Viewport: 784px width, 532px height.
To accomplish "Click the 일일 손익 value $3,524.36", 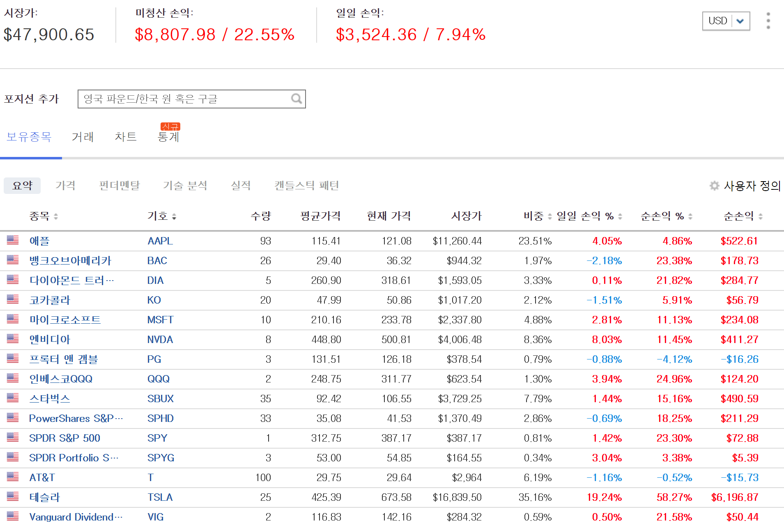I will pos(376,35).
